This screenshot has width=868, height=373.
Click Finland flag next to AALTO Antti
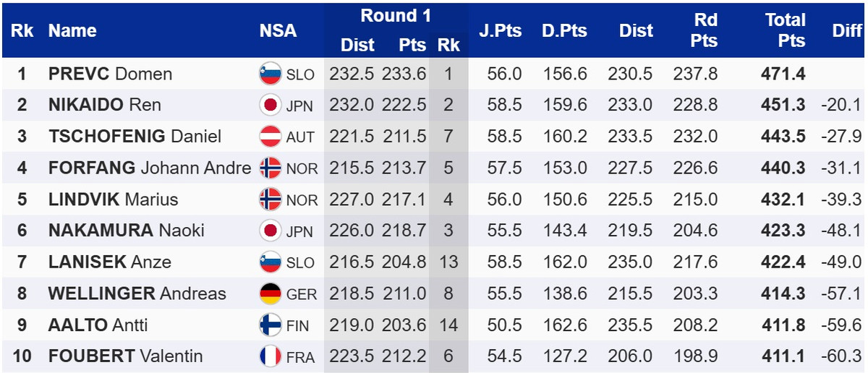(x=270, y=325)
